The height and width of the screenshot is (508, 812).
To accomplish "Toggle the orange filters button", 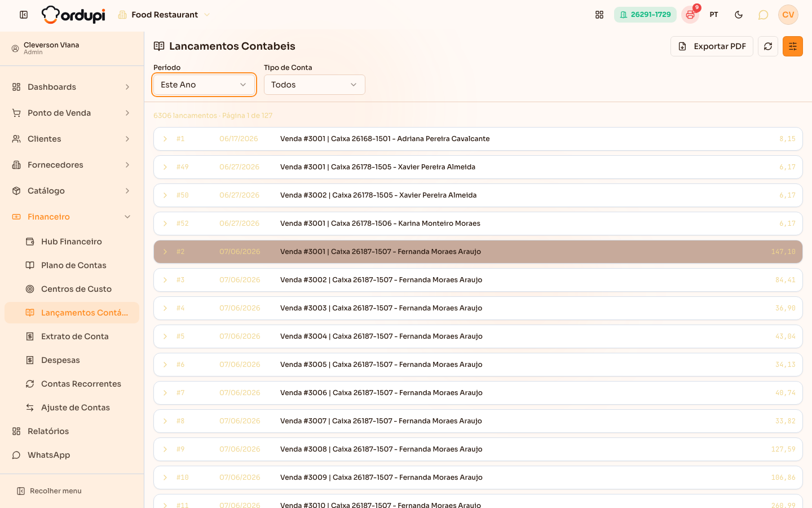I will coord(793,46).
